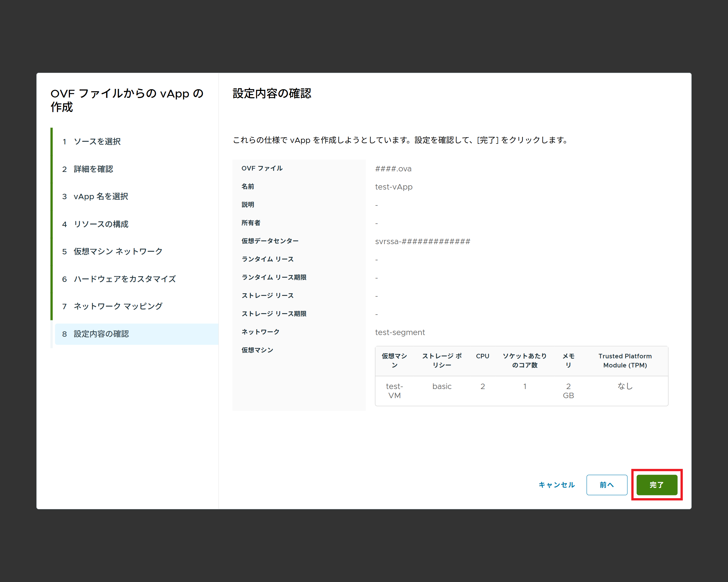Screen dimensions: 728x582
Task: Click the test-segment network value
Action: point(400,332)
